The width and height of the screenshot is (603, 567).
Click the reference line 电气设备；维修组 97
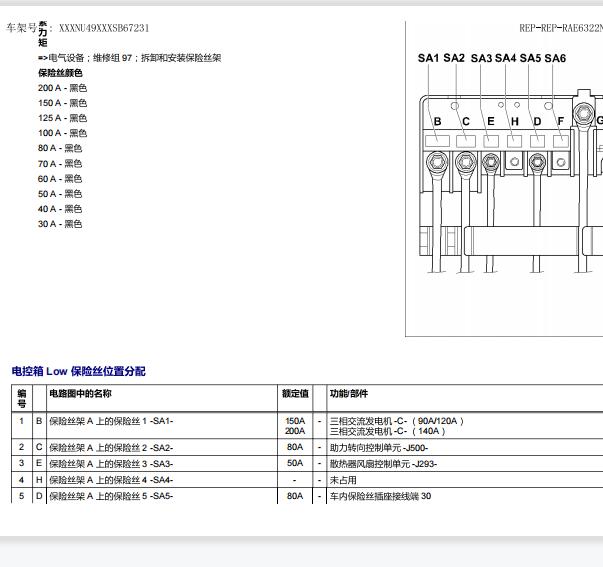click(90, 58)
